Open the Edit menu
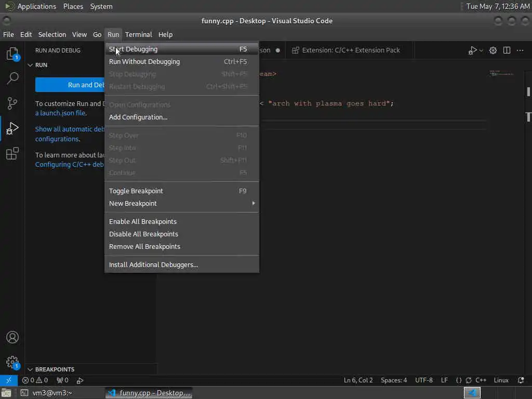 (x=26, y=34)
